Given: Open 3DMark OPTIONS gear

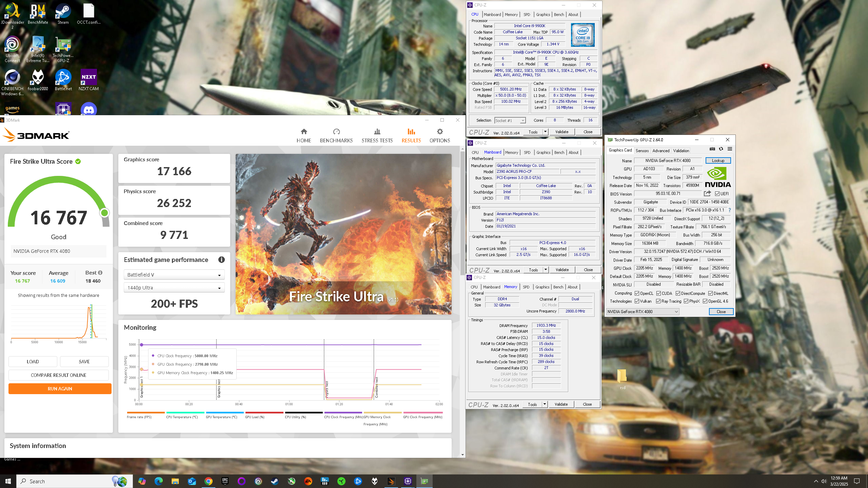Looking at the screenshot, I should tap(440, 136).
